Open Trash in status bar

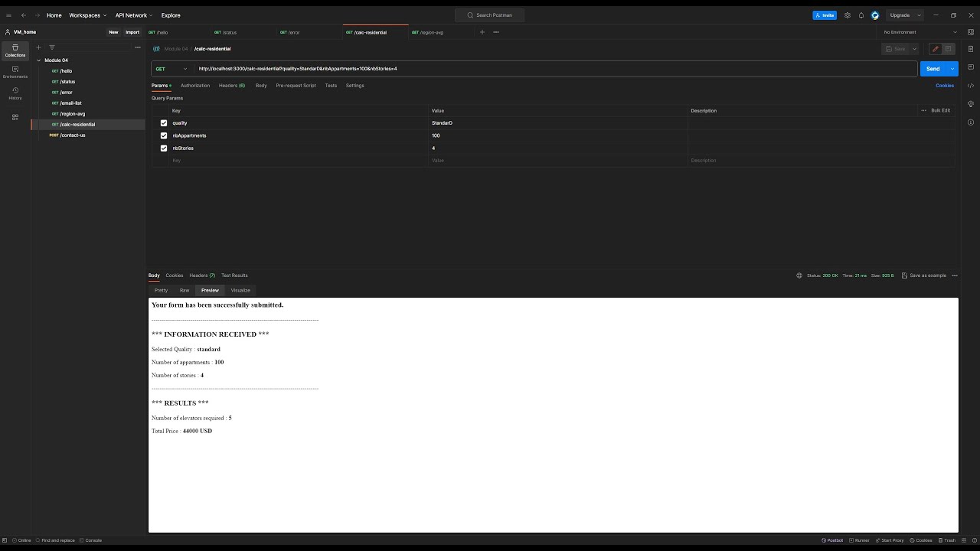946,540
